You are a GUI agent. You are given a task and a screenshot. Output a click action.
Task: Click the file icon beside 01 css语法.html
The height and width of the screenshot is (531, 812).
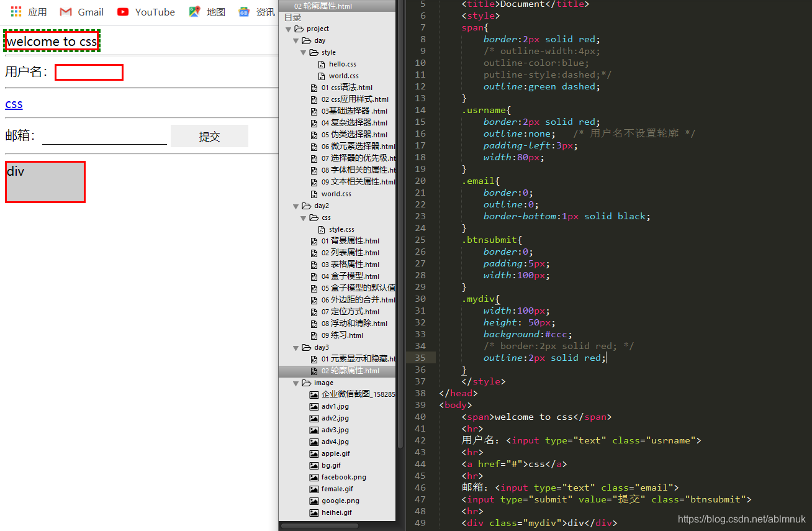coord(314,88)
